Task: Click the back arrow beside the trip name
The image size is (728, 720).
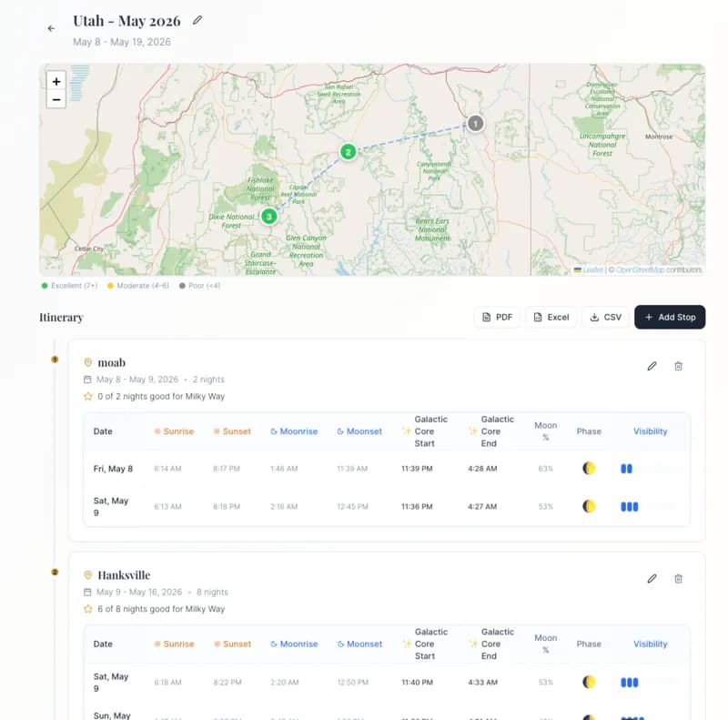Action: point(50,28)
